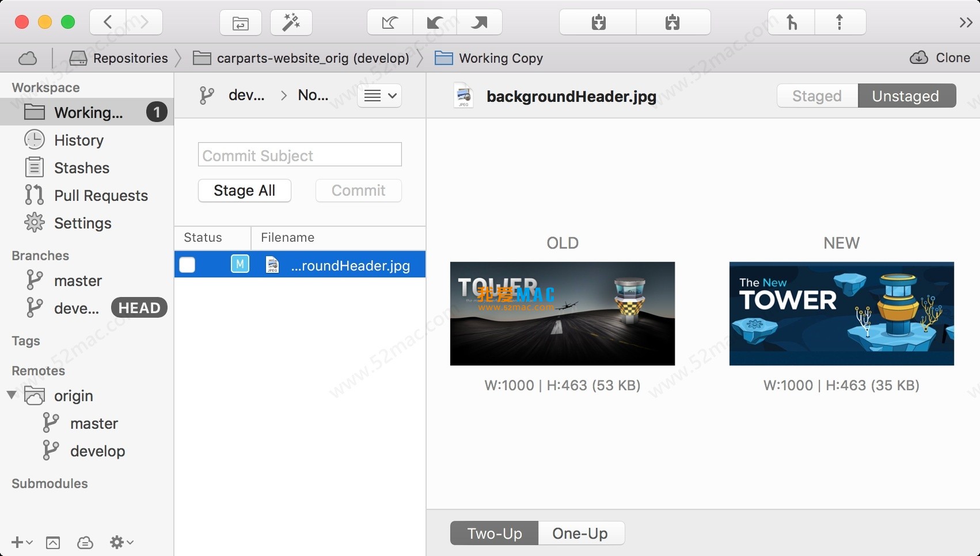This screenshot has width=980, height=556.
Task: Select the ...roundHeader.jpg file row
Action: coord(300,264)
